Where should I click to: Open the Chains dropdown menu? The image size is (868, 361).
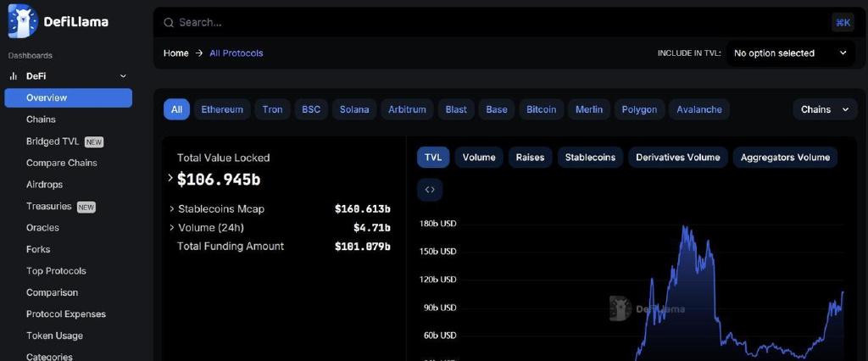(825, 109)
